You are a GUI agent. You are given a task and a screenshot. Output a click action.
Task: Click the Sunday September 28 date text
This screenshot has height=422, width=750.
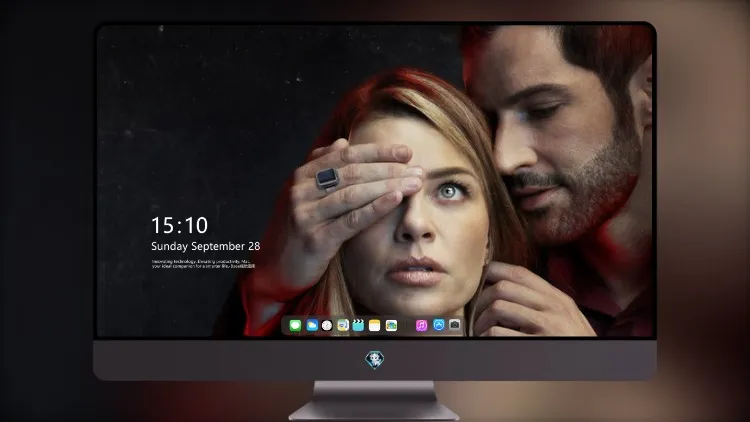pos(206,246)
